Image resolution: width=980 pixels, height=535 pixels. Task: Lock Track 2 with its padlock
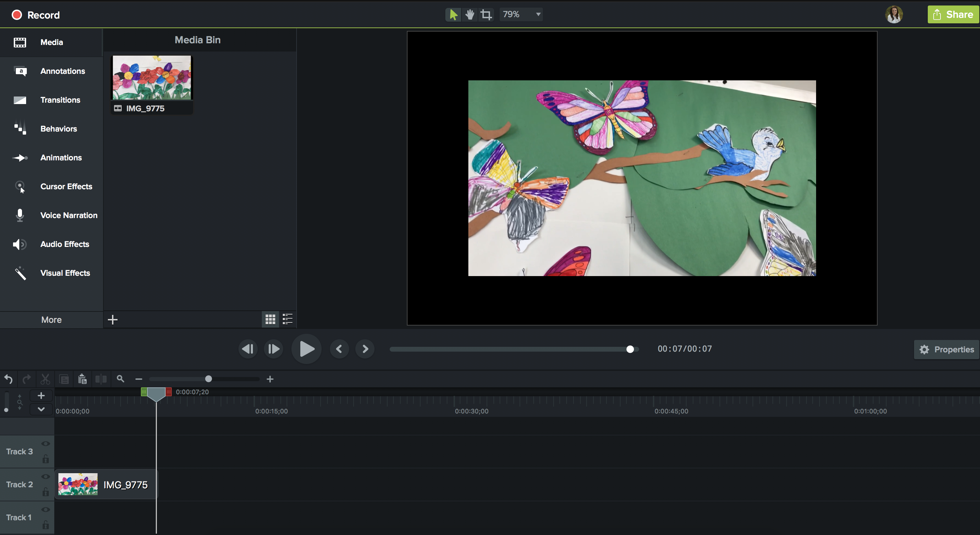click(x=46, y=492)
